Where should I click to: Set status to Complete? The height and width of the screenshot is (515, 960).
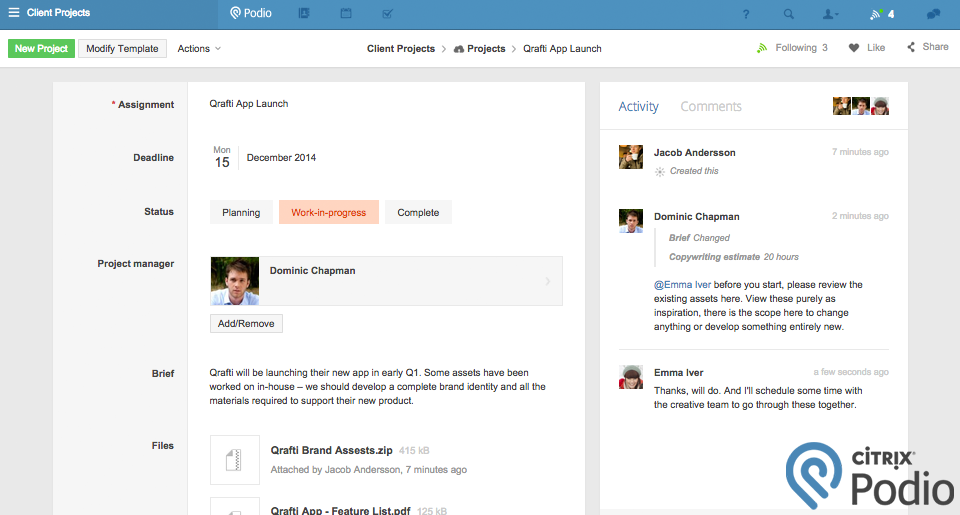[418, 212]
